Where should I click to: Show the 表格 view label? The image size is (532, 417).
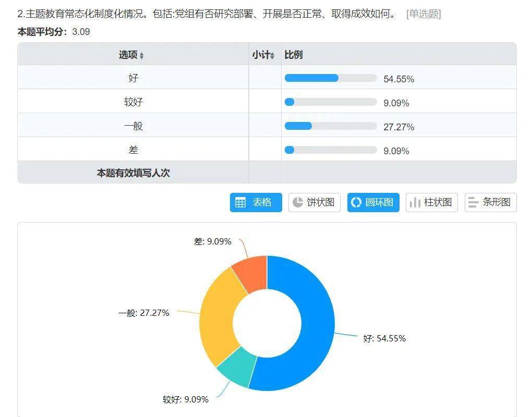[262, 202]
